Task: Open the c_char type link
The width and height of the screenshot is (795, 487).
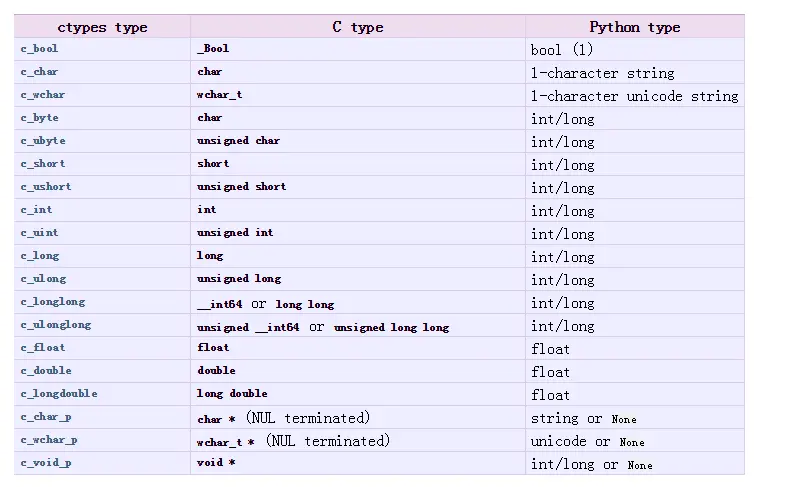Action: pyautogui.click(x=38, y=72)
